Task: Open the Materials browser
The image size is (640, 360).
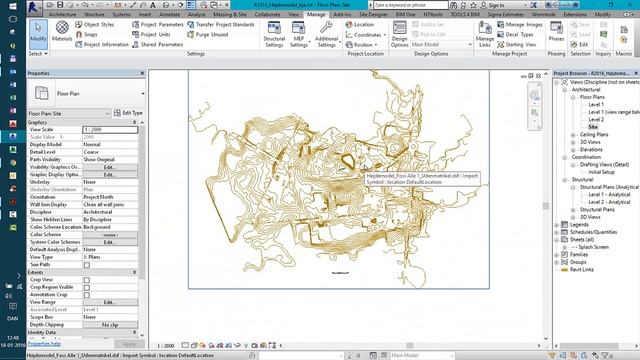Action: 62,32
